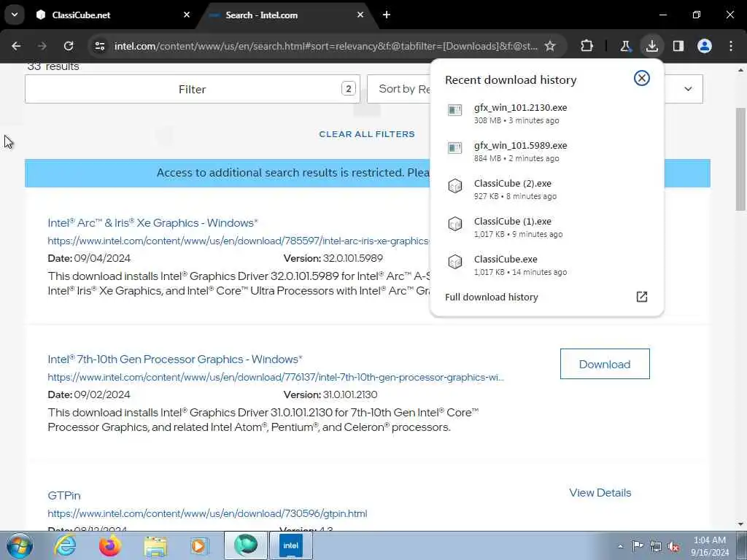Toggle the Downloads toolbar icon
The height and width of the screenshot is (560, 747).
651,46
